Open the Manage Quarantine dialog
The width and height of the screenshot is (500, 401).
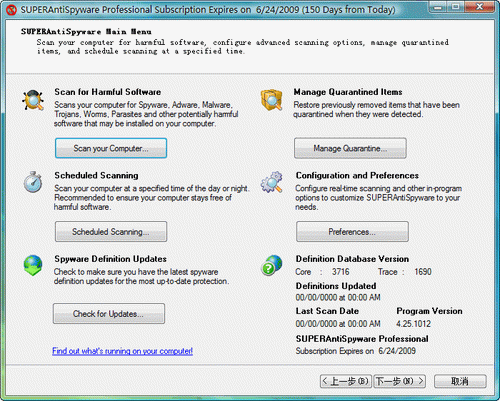click(350, 148)
